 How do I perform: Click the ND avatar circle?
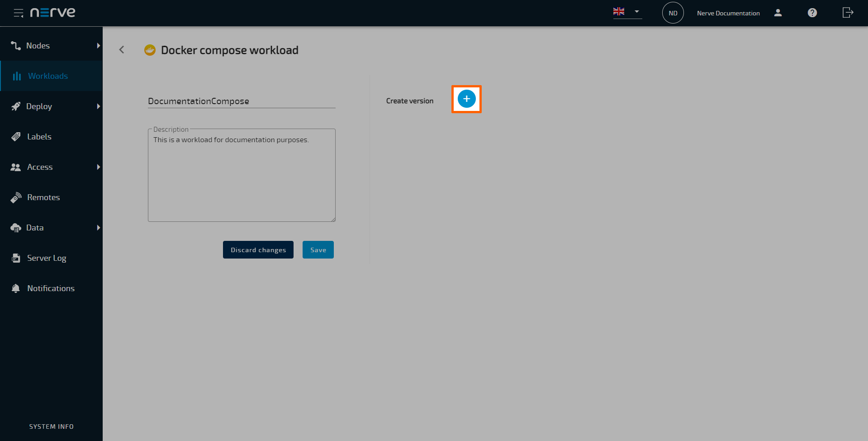click(673, 13)
